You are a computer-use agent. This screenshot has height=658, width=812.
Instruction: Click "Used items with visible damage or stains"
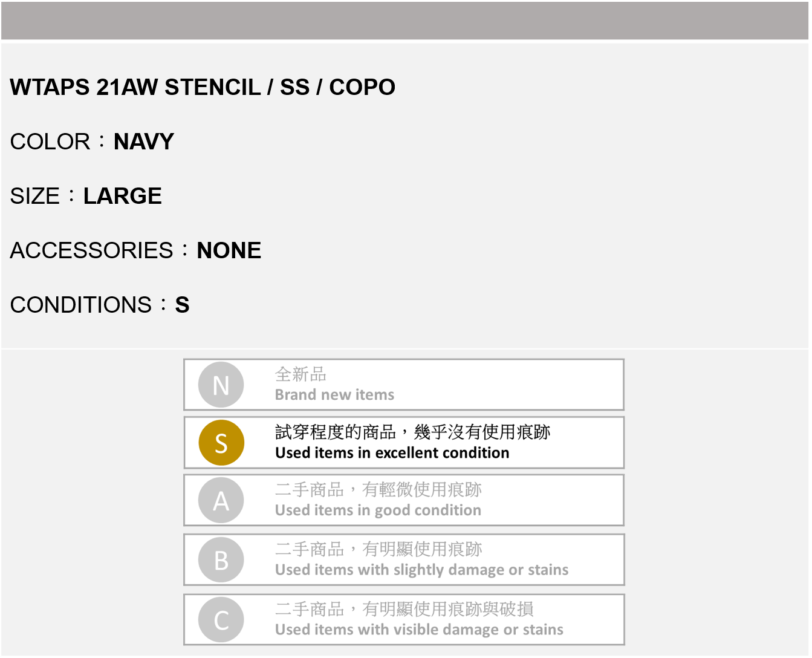click(419, 630)
